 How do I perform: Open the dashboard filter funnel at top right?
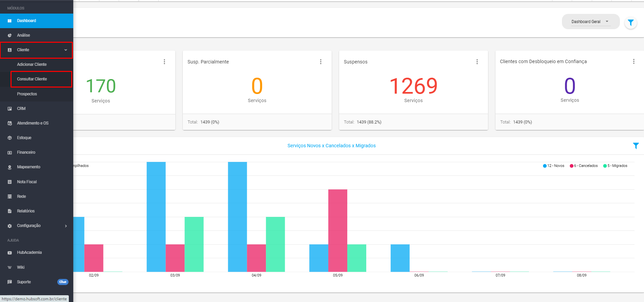[x=630, y=23]
